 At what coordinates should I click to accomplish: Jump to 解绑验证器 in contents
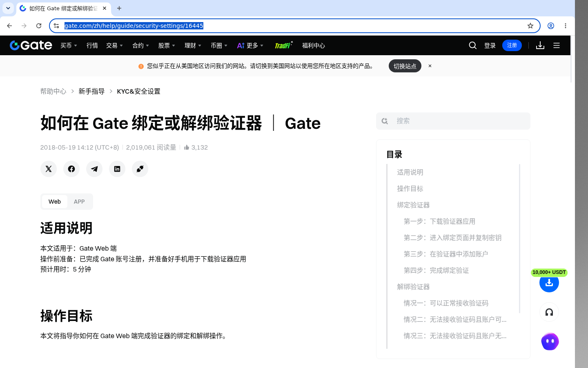click(413, 287)
